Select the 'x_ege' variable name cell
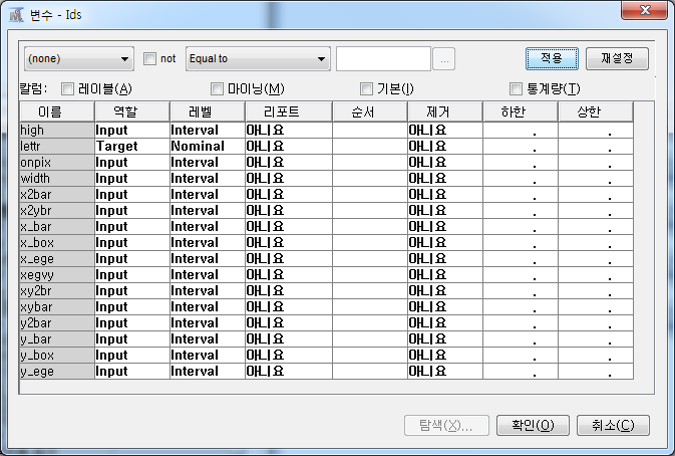The width and height of the screenshot is (675, 456). coord(57,259)
